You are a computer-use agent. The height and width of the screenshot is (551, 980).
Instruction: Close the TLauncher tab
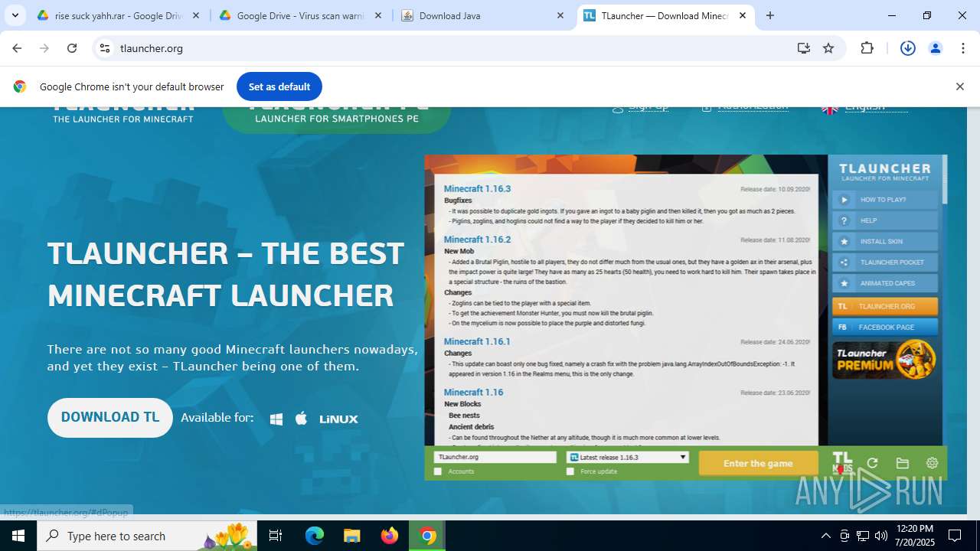coord(743,15)
